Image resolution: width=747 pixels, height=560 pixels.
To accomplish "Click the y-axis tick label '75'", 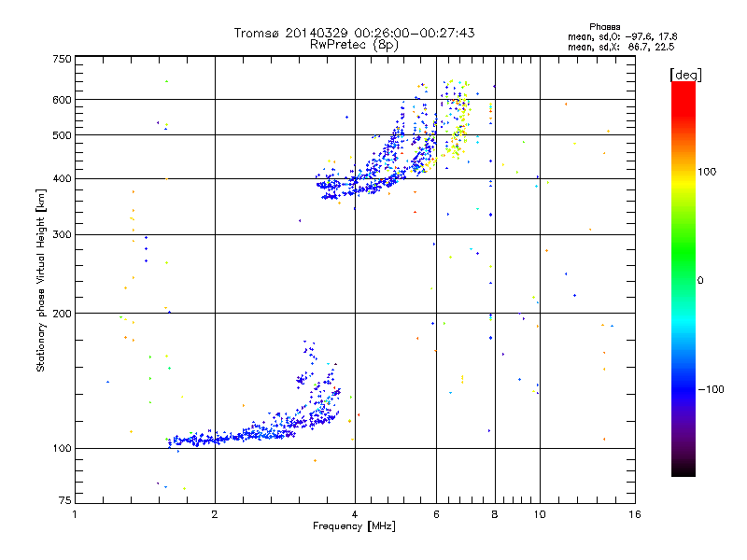I will pos(65,500).
